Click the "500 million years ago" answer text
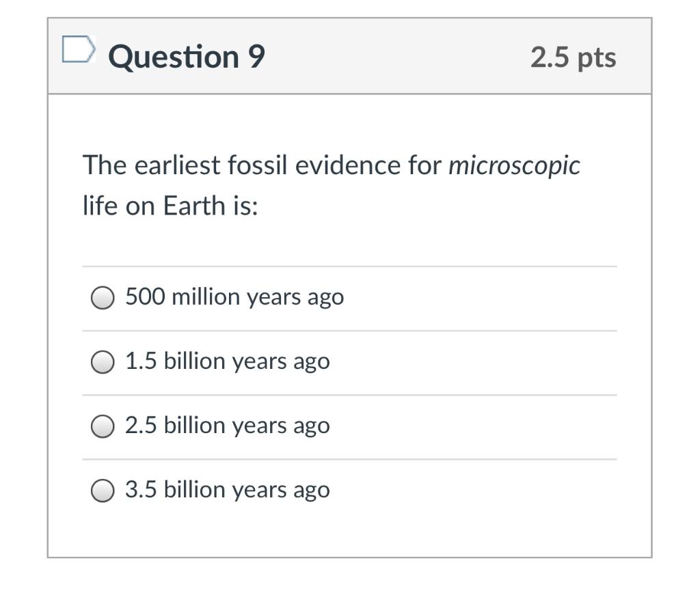 234,297
